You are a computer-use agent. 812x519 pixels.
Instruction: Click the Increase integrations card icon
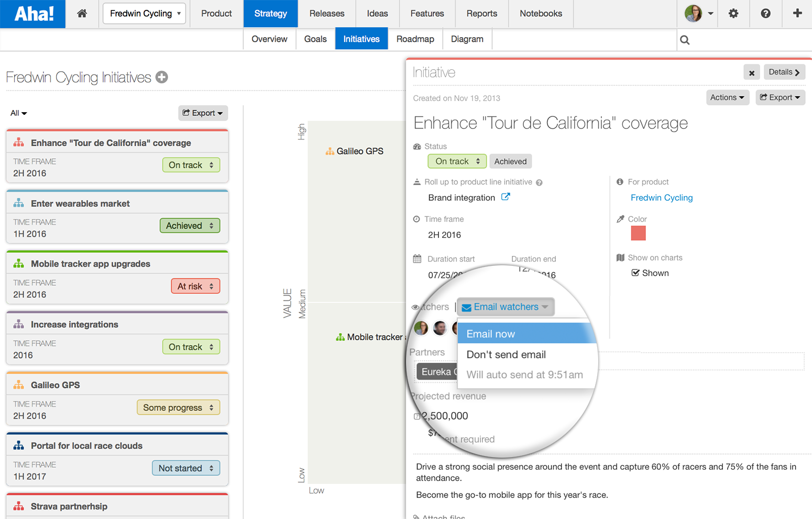19,325
